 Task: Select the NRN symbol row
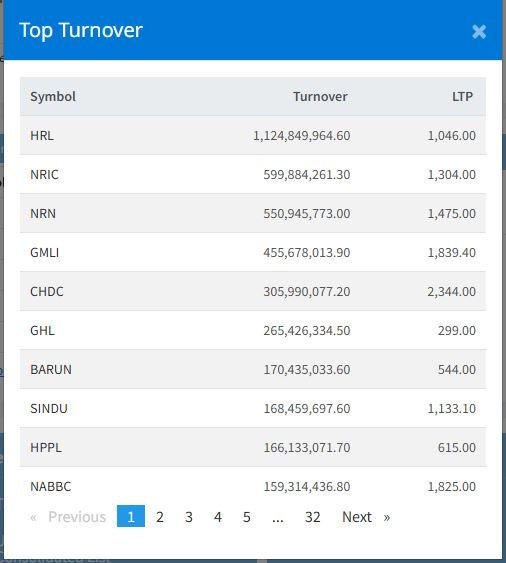click(x=253, y=213)
